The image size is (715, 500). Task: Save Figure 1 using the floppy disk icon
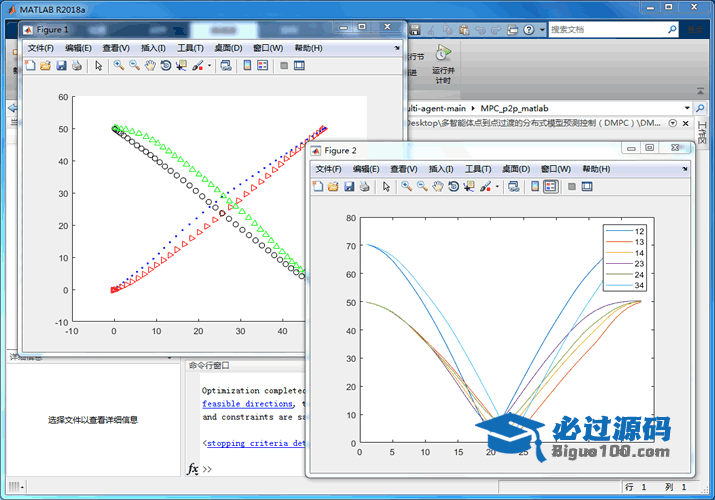[61, 66]
